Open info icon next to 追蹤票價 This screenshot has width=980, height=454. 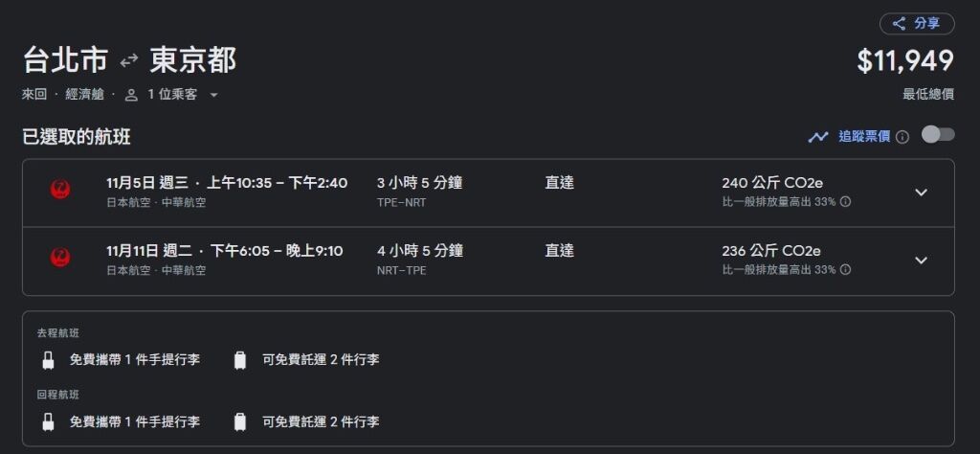[x=902, y=137]
